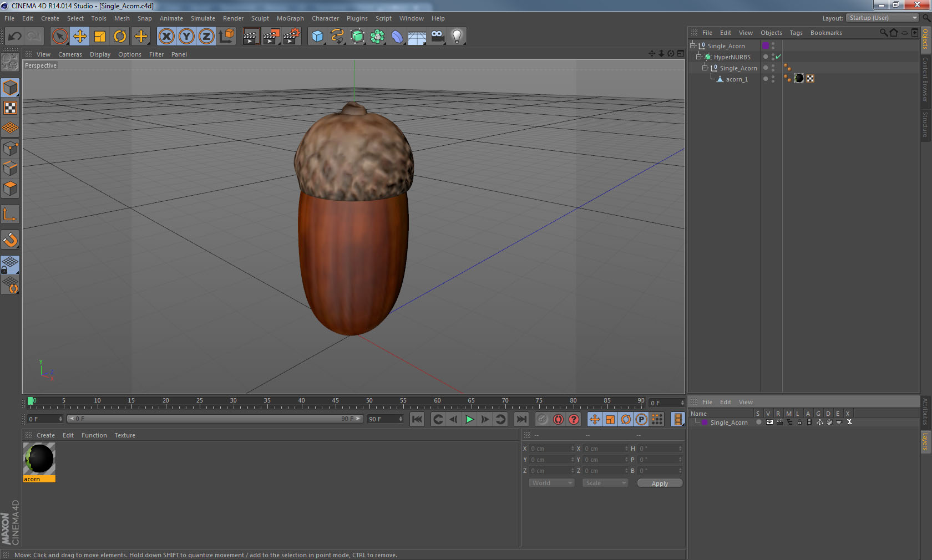The height and width of the screenshot is (560, 932).
Task: Open the Layout dropdown Startup (User)
Action: coord(883,18)
